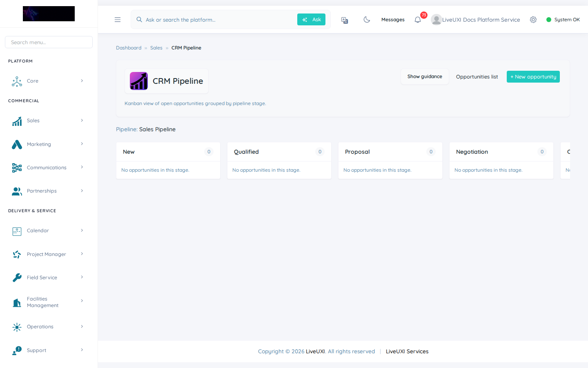Expand the Core menu chevron
Image resolution: width=588 pixels, height=368 pixels.
(82, 81)
